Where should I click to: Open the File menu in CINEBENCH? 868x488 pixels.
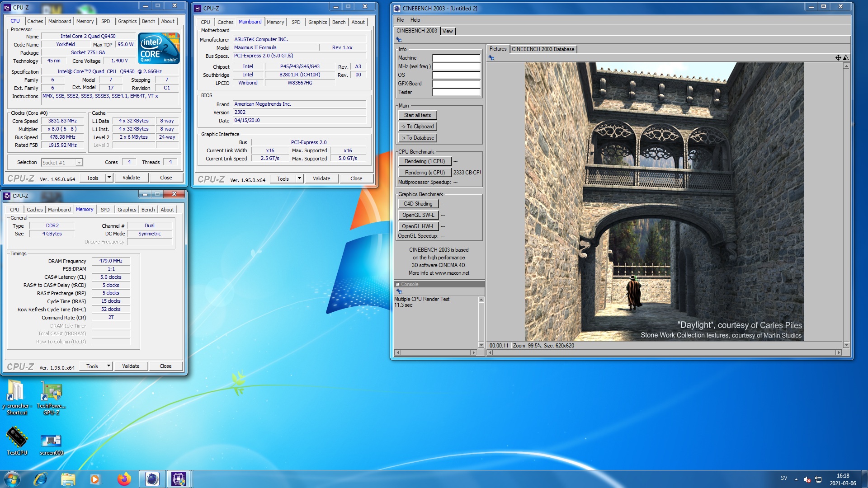coord(400,20)
